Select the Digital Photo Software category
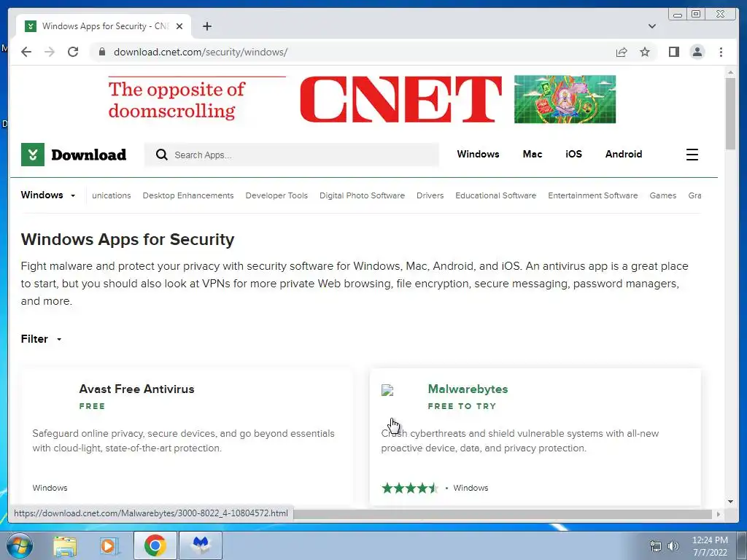Viewport: 747px width, 560px height. 362,195
